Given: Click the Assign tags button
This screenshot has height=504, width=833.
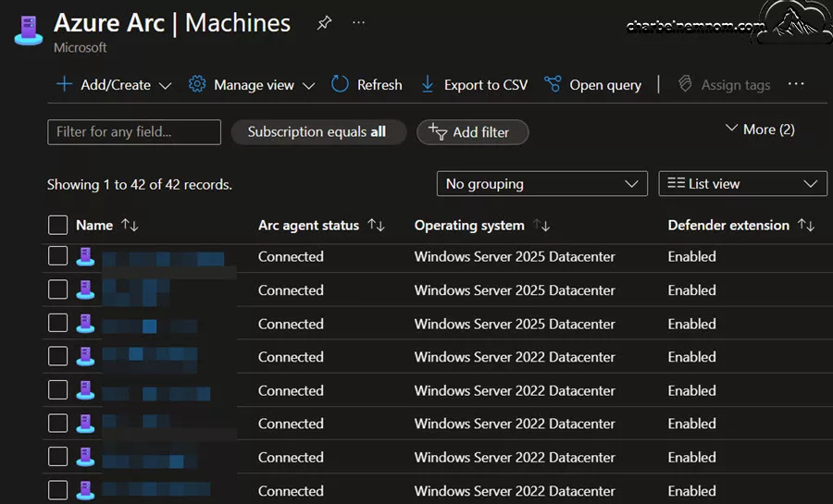Looking at the screenshot, I should (725, 85).
